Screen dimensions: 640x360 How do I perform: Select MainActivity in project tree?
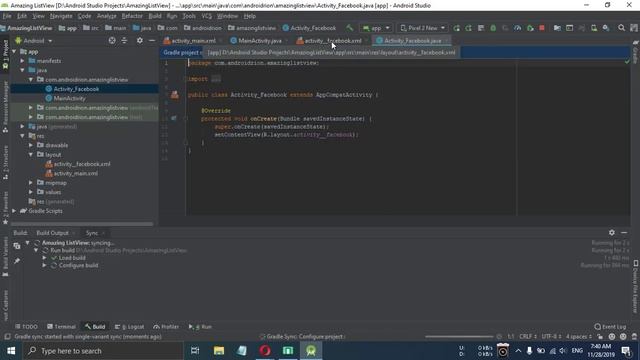point(69,98)
